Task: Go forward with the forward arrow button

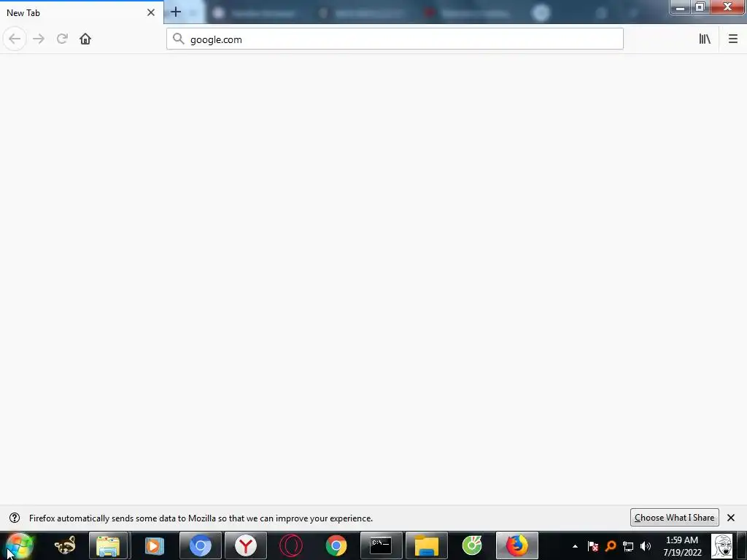Action: tap(39, 39)
